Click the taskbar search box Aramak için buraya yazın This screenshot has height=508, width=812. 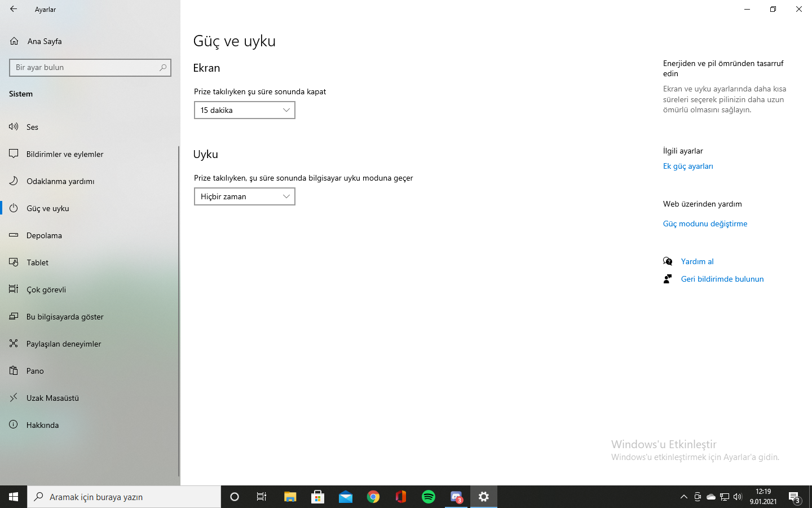(124, 497)
